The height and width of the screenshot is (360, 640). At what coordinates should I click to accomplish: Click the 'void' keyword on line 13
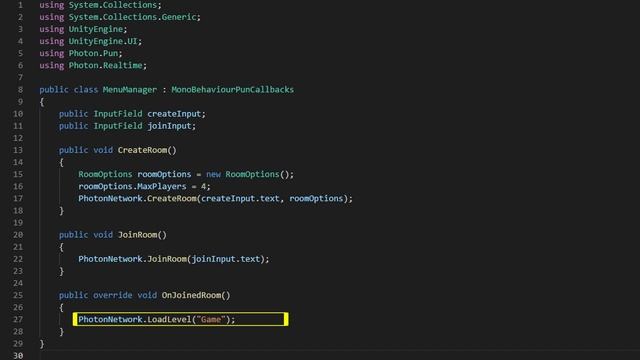point(103,150)
